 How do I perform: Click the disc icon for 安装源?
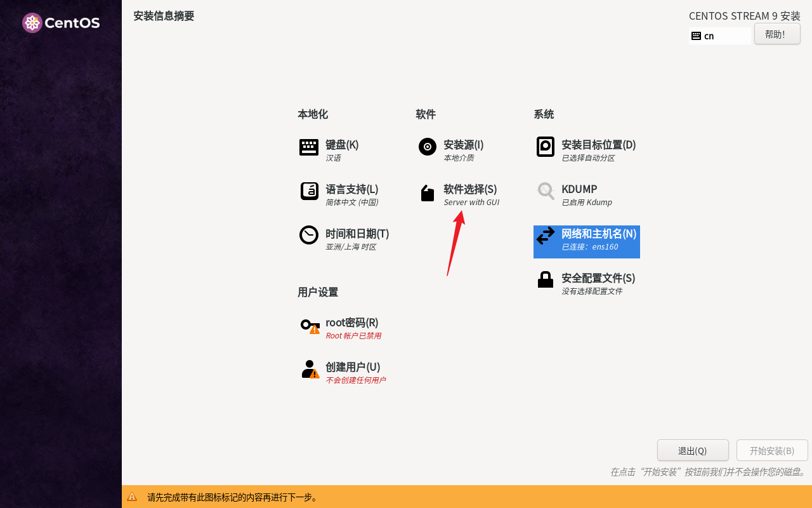click(427, 147)
